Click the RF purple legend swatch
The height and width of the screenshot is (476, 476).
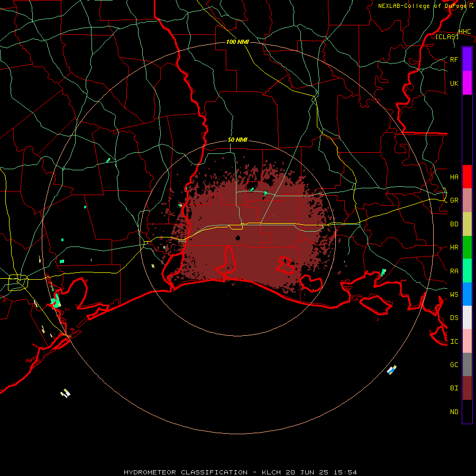pyautogui.click(x=467, y=59)
